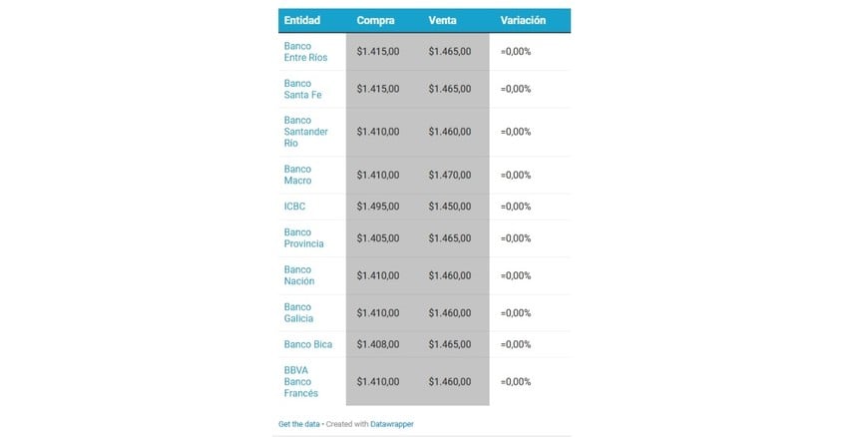Select Banco Macro link
Viewport: 868px width, 437px height.
297,175
